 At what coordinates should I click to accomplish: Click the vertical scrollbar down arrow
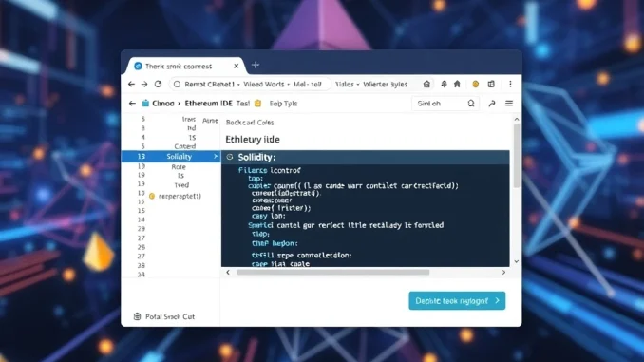pos(517,261)
